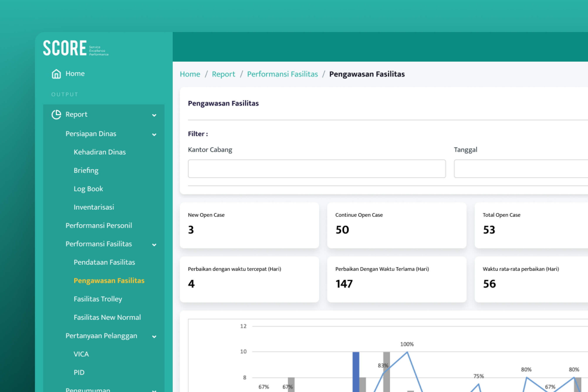Collapse the Persiapan Dinas chevron
Viewport: 588px width, 392px height.
pyautogui.click(x=154, y=135)
